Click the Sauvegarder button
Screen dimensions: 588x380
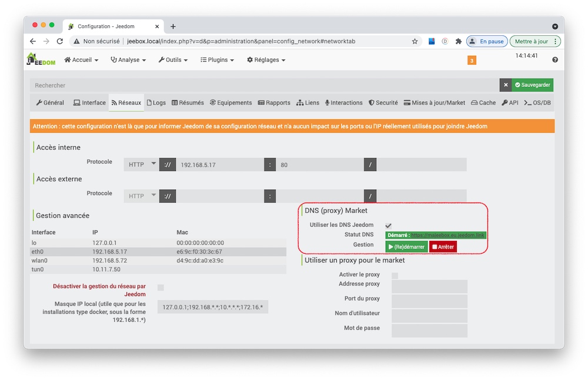532,85
